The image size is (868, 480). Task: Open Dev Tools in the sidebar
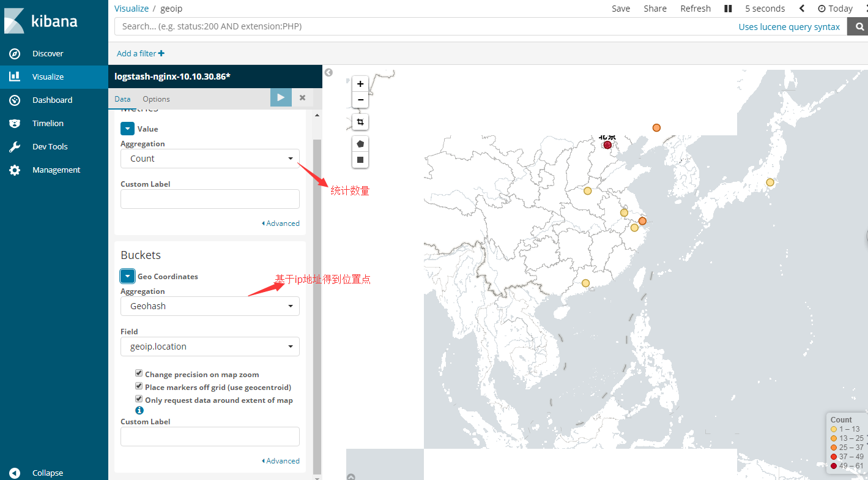pyautogui.click(x=50, y=147)
